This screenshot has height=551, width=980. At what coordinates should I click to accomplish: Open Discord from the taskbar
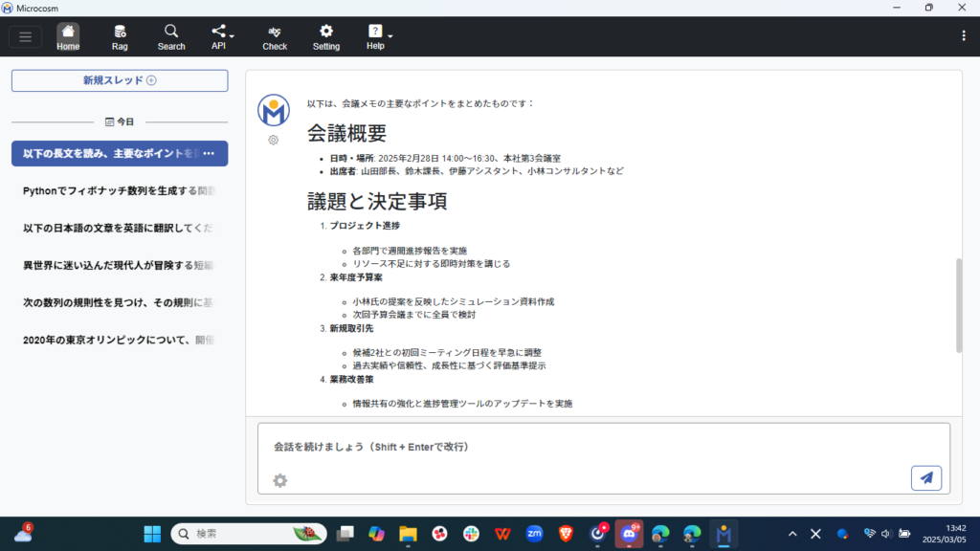[x=629, y=534]
